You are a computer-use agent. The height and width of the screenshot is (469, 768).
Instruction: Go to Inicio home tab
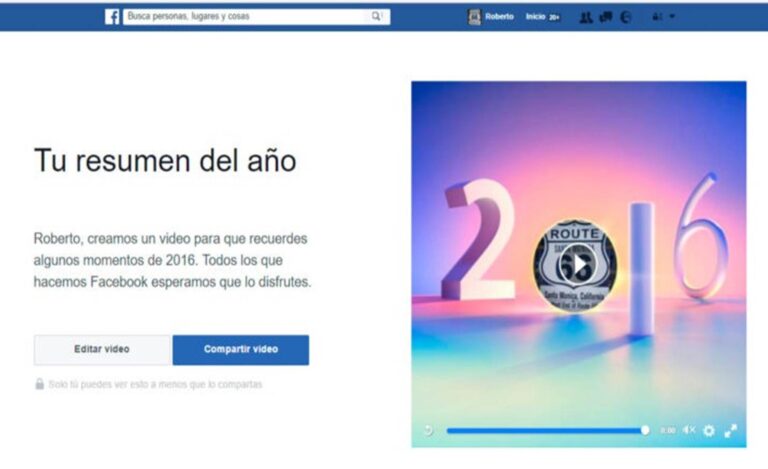click(536, 17)
